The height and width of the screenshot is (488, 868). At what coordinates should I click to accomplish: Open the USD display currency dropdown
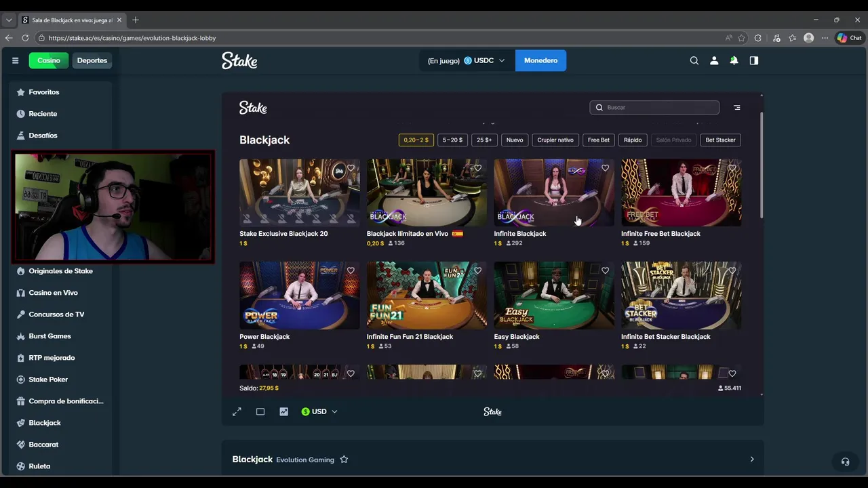(319, 411)
